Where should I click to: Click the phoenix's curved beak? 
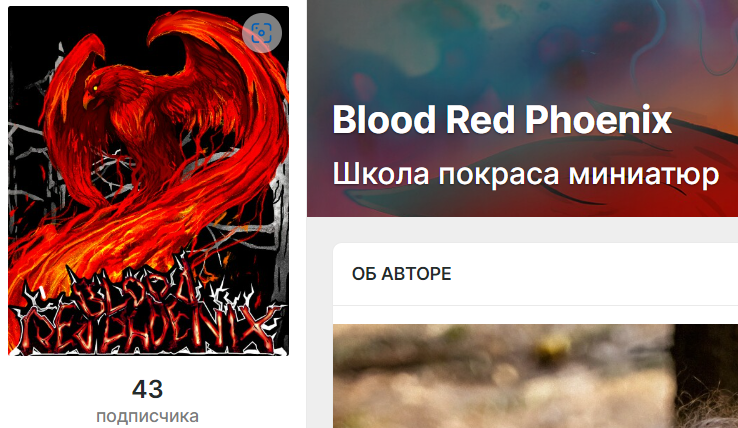[89, 99]
